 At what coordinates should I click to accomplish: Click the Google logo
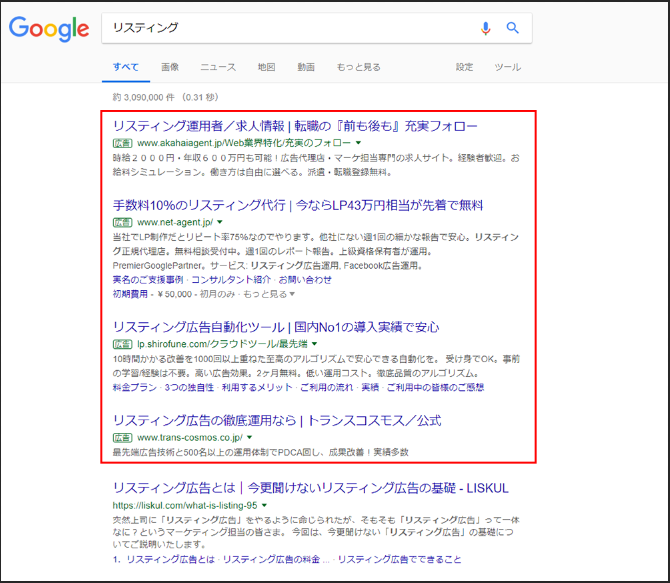point(49,29)
